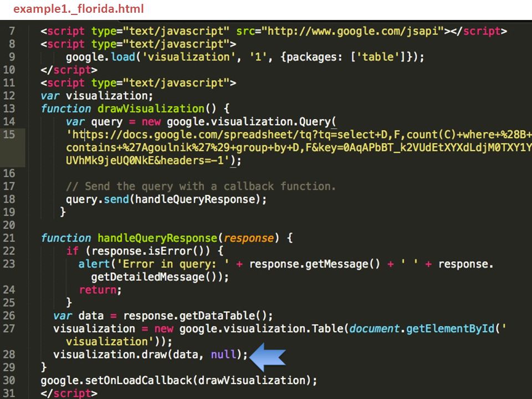Click highlighted line number 15 in gutter

click(9, 134)
